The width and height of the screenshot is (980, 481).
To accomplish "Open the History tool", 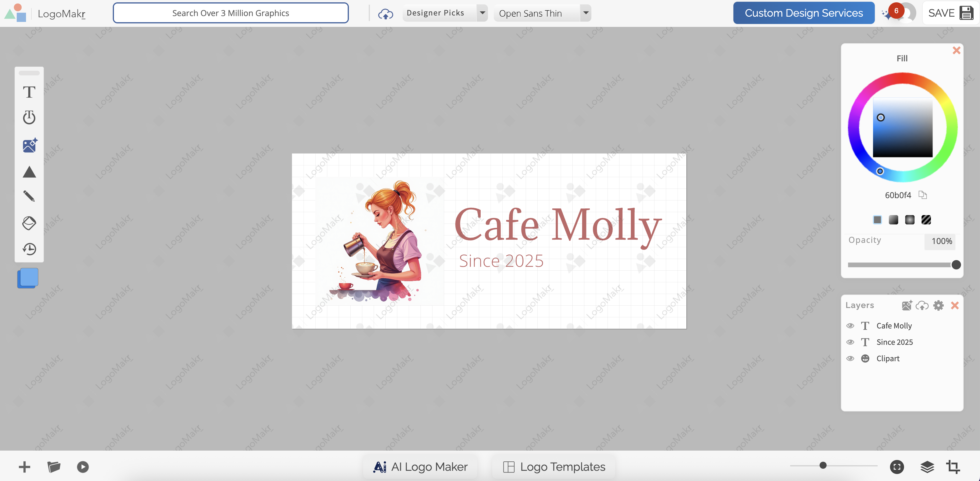I will (x=29, y=249).
